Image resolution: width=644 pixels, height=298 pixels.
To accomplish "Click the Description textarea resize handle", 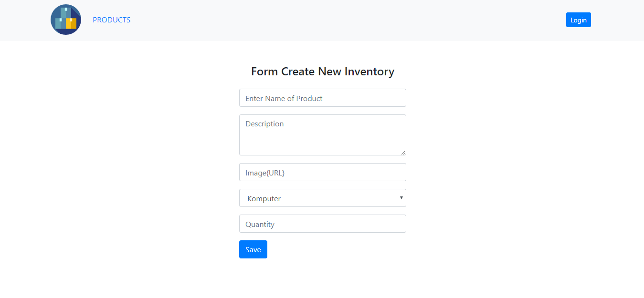I will [x=404, y=153].
